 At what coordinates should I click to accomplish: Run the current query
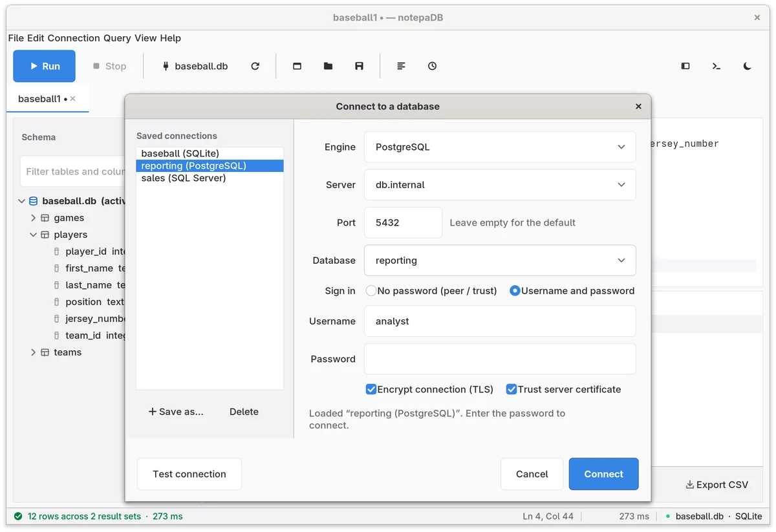(44, 66)
